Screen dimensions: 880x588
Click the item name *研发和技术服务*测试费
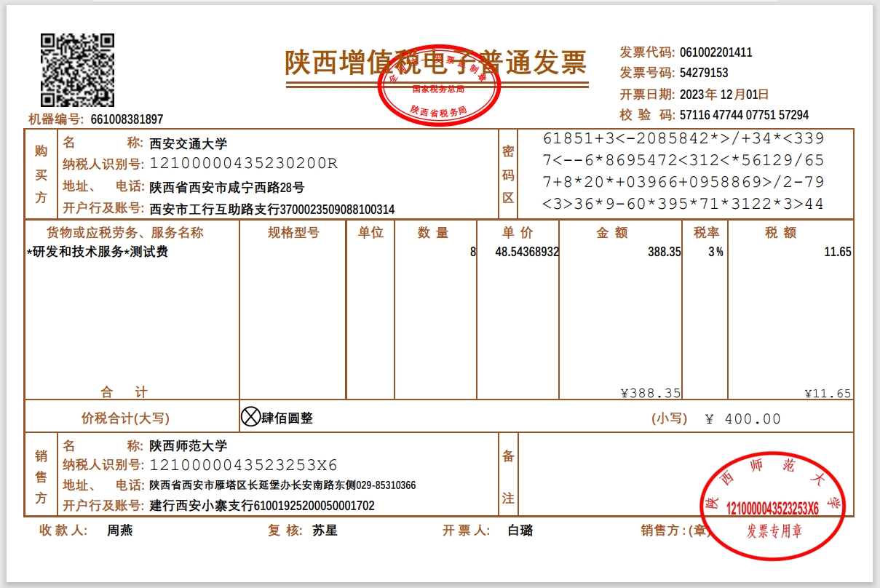point(98,253)
